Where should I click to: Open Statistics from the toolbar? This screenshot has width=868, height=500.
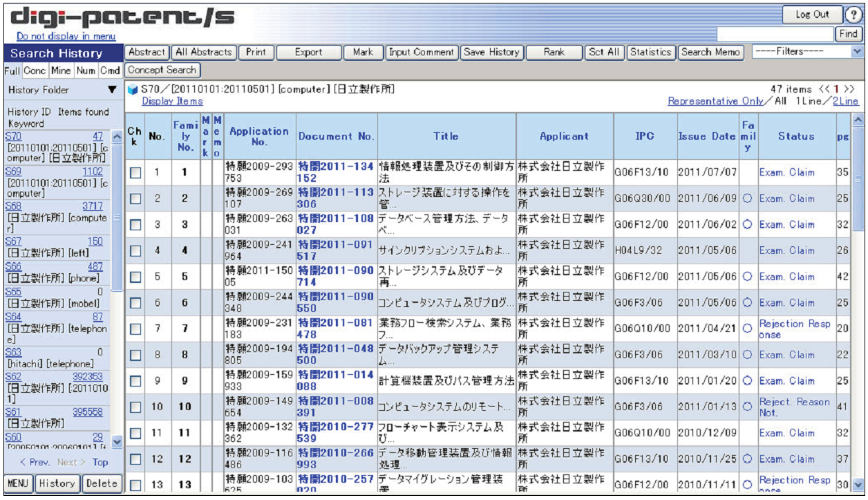pyautogui.click(x=651, y=52)
